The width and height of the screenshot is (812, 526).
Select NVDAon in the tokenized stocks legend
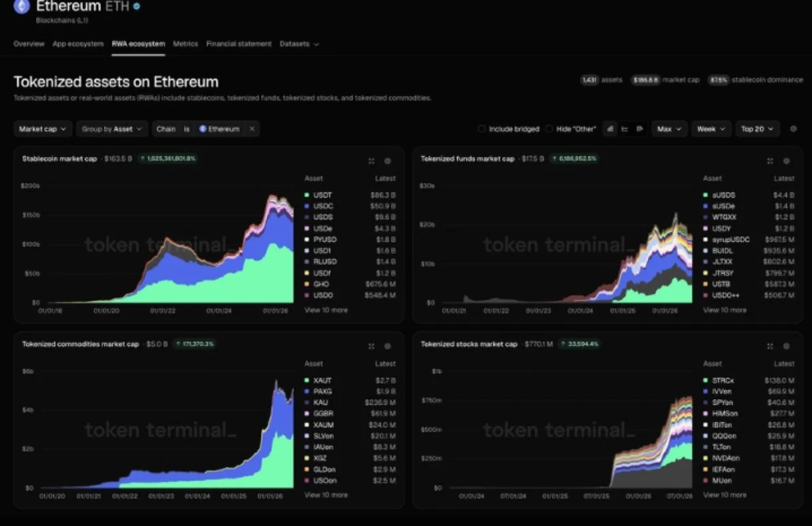tap(725, 458)
